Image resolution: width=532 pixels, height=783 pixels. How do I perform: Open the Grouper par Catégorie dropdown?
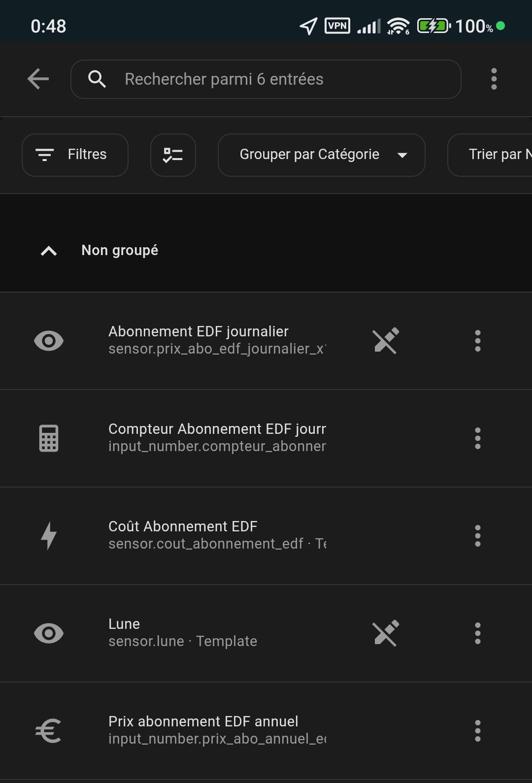click(x=321, y=155)
